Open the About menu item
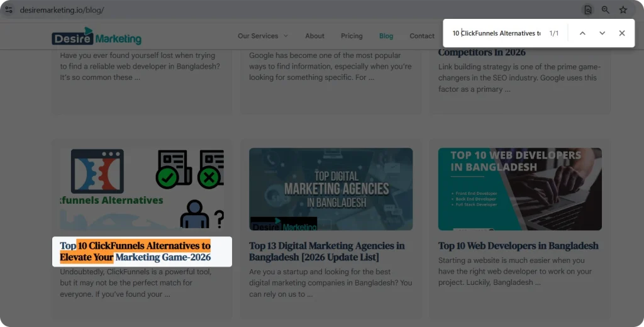 pos(314,36)
